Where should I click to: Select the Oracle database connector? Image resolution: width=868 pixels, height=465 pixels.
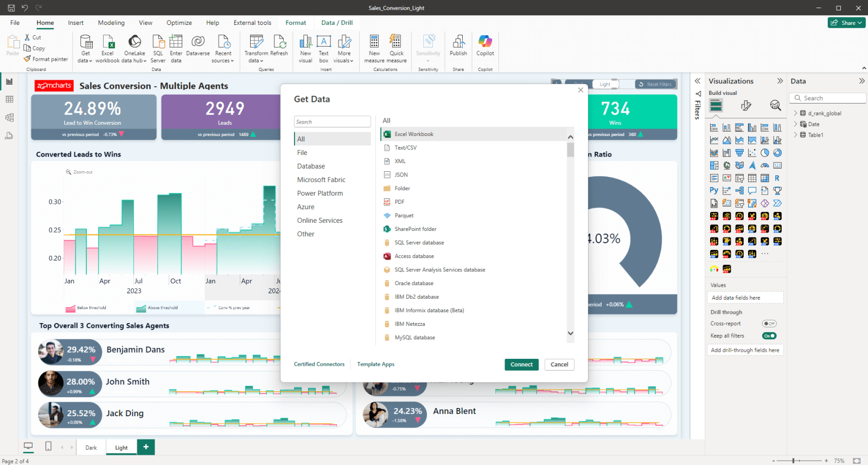(414, 283)
